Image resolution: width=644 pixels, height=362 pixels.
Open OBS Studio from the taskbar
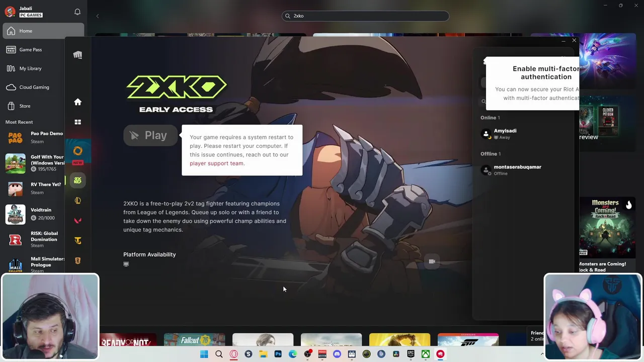(308, 354)
